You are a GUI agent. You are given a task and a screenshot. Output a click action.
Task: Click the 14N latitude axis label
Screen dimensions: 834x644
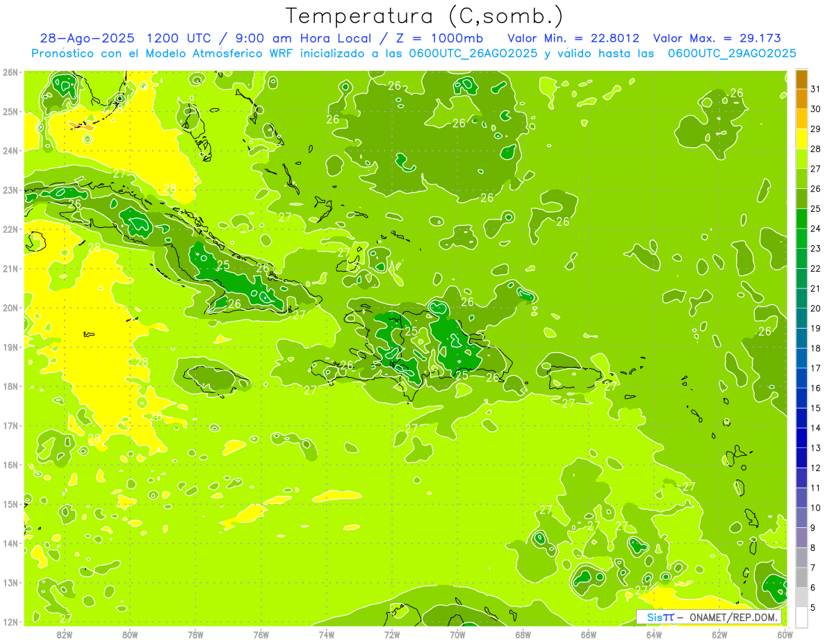(x=10, y=543)
